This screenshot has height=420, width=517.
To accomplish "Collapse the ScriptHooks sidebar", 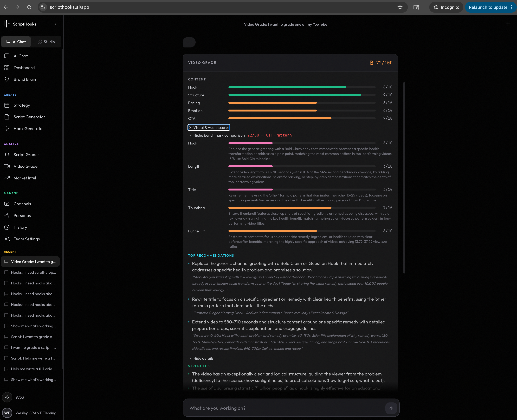I will [x=56, y=24].
